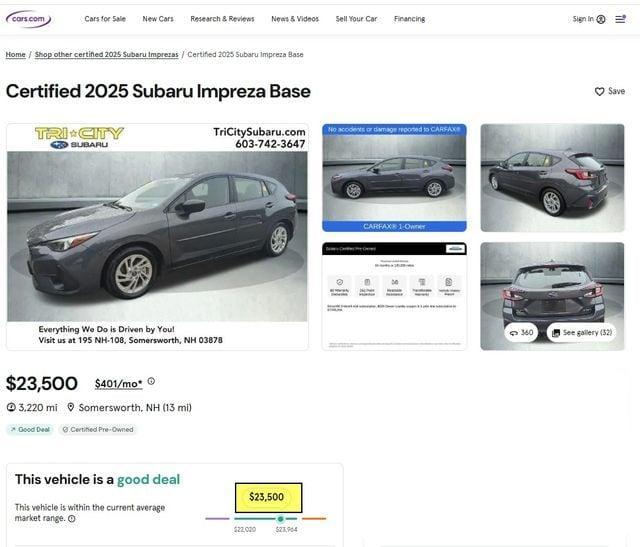
Task: Save vehicle with the heart icon
Action: (x=599, y=91)
